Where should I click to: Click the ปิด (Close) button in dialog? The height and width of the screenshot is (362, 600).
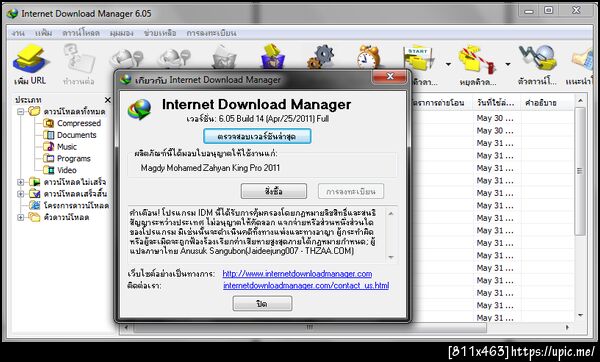(262, 304)
